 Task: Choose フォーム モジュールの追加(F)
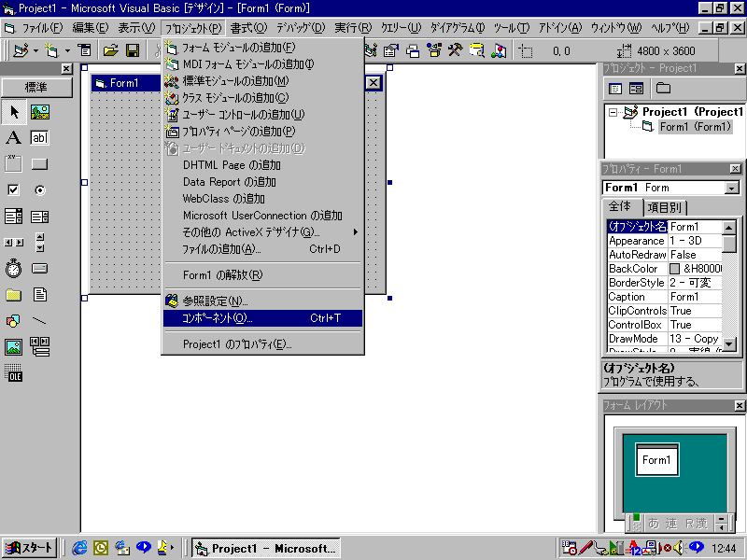263,48
